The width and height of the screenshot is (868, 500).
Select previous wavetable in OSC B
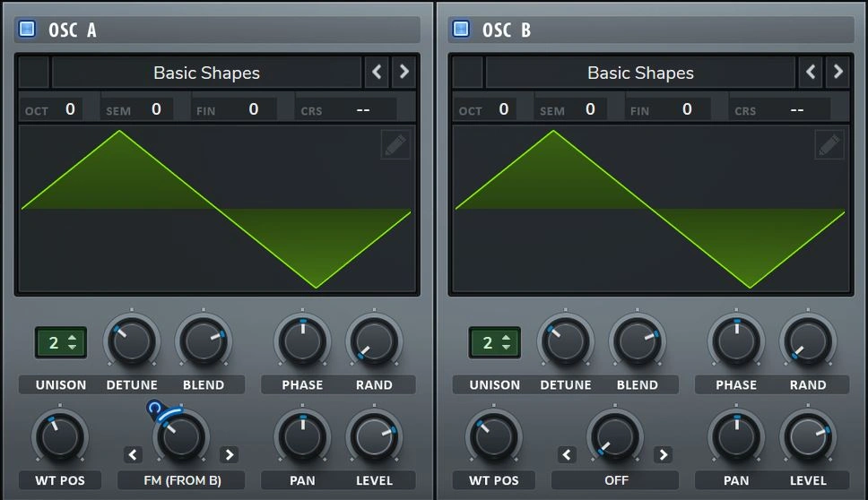811,72
